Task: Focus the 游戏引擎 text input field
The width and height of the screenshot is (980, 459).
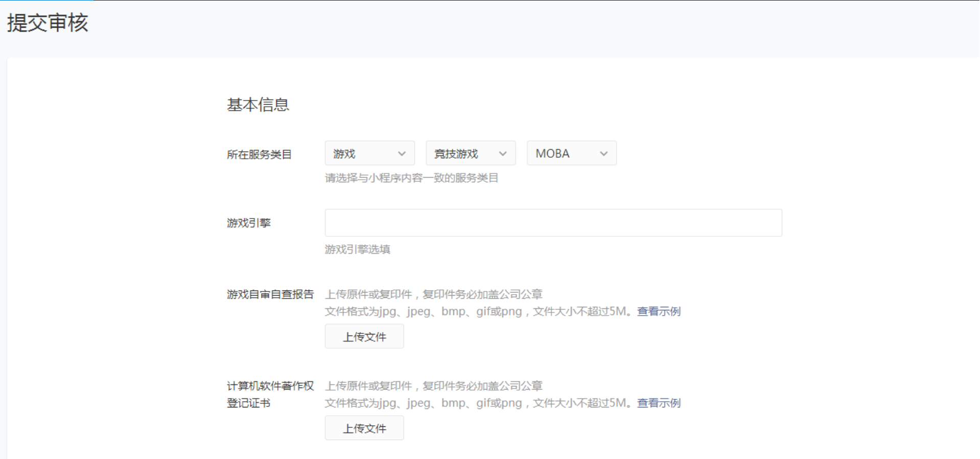Action: tap(553, 223)
